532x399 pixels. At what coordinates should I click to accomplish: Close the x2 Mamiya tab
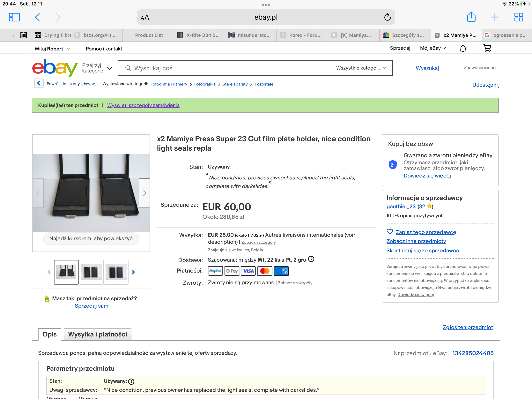click(x=437, y=35)
